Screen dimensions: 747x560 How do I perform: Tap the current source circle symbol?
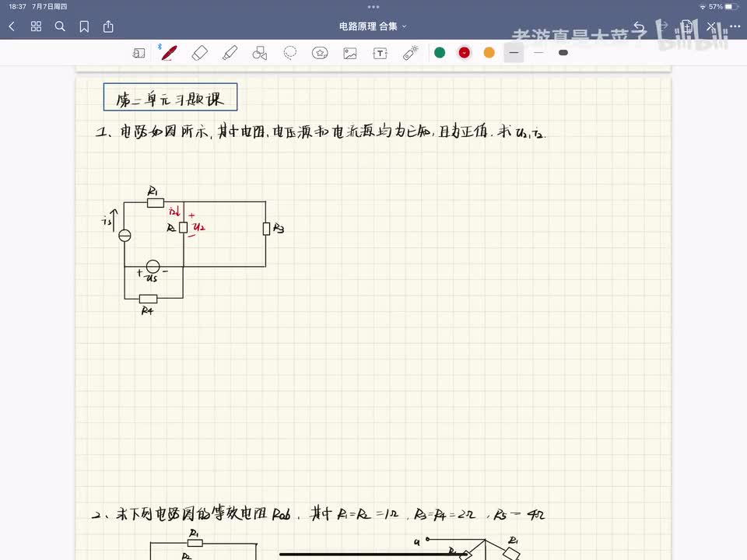124,235
